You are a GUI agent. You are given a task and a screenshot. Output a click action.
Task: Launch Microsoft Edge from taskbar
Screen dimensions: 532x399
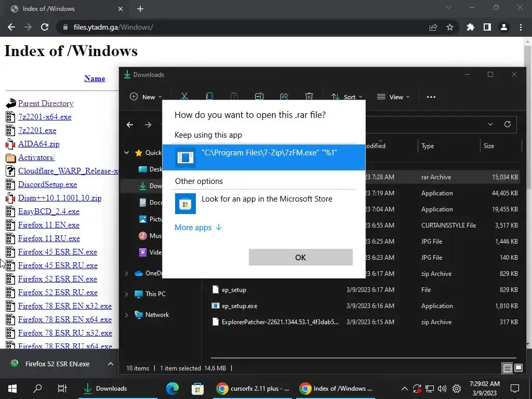click(172, 389)
